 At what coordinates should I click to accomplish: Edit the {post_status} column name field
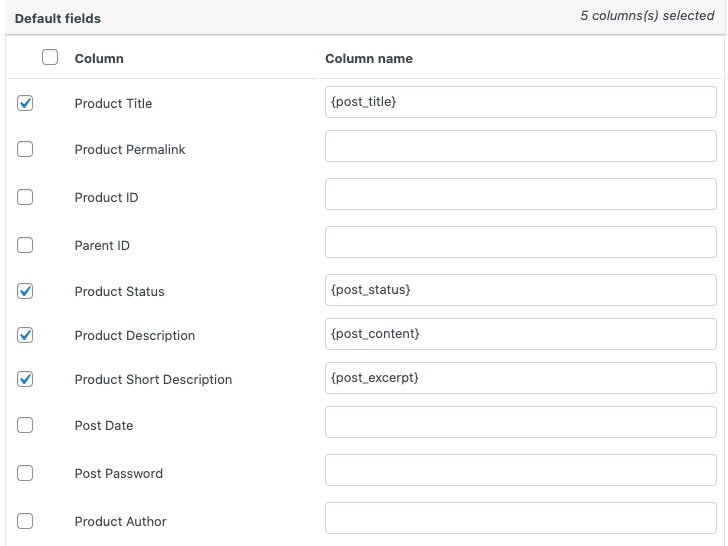pyautogui.click(x=520, y=290)
